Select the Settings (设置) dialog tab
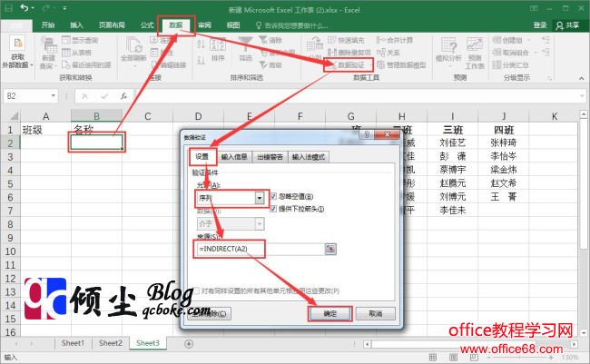Viewport: 590px width, 364px height. pos(202,157)
